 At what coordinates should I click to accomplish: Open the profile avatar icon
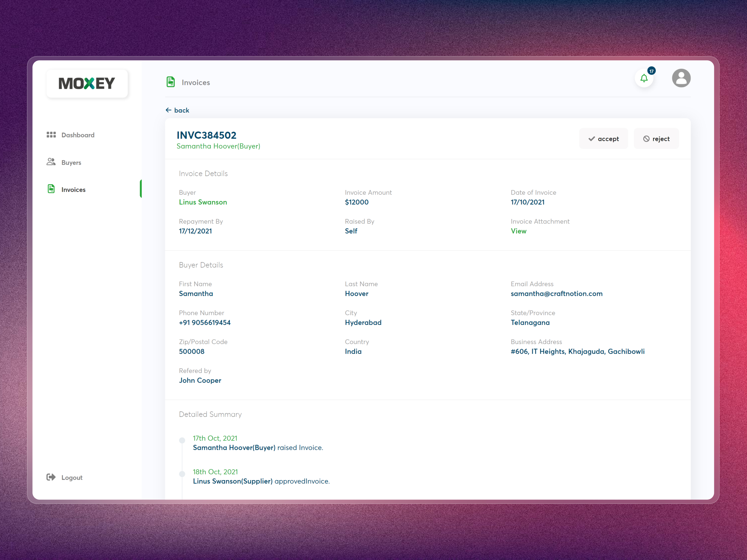pyautogui.click(x=681, y=78)
